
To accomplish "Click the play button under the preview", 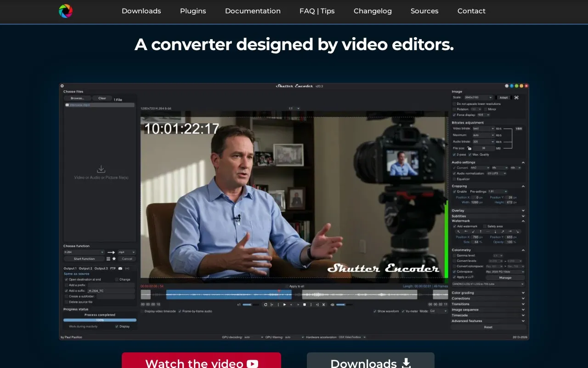I will click(x=284, y=305).
